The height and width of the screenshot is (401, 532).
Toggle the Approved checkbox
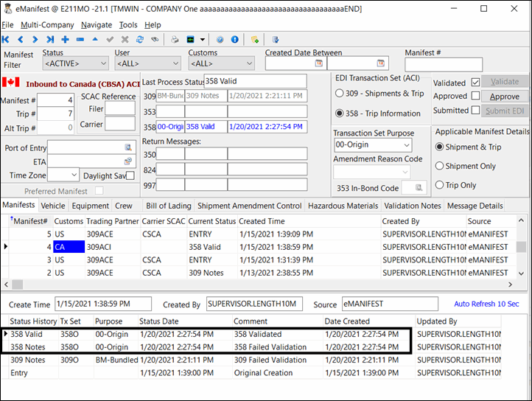point(475,96)
